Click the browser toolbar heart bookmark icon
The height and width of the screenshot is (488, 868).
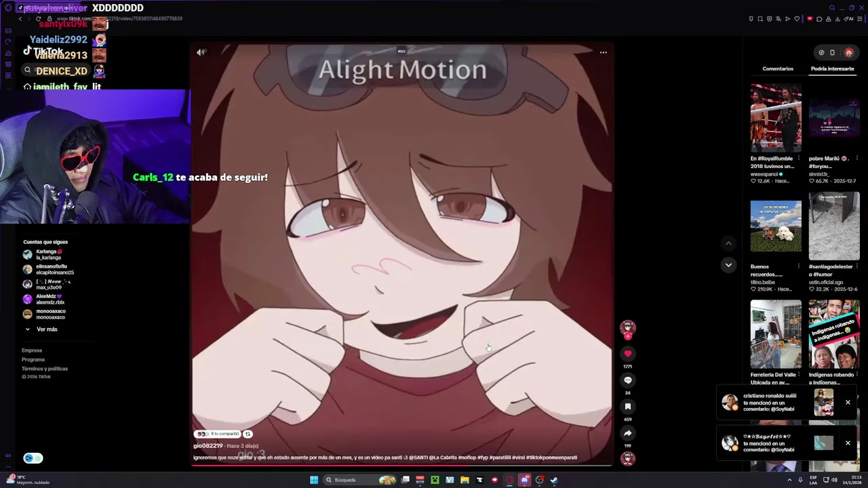pos(797,19)
